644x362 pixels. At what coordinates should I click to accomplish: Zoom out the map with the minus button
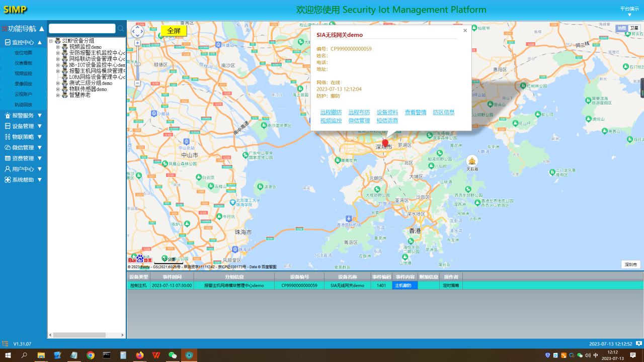point(137,83)
